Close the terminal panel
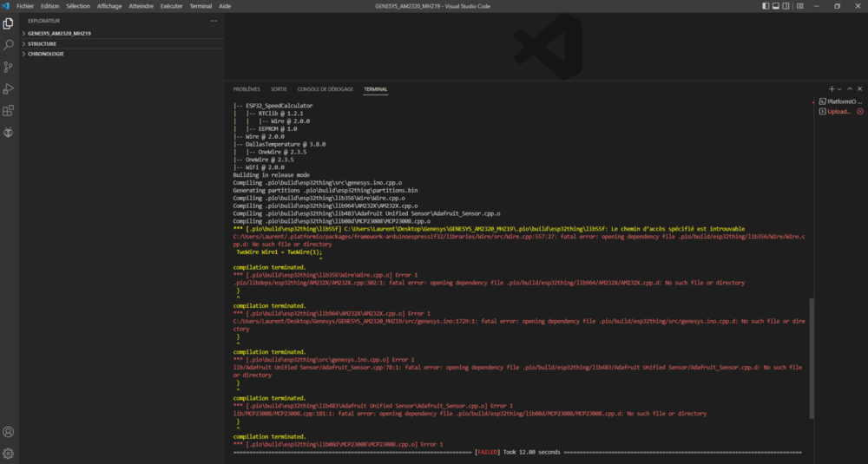 859,89
